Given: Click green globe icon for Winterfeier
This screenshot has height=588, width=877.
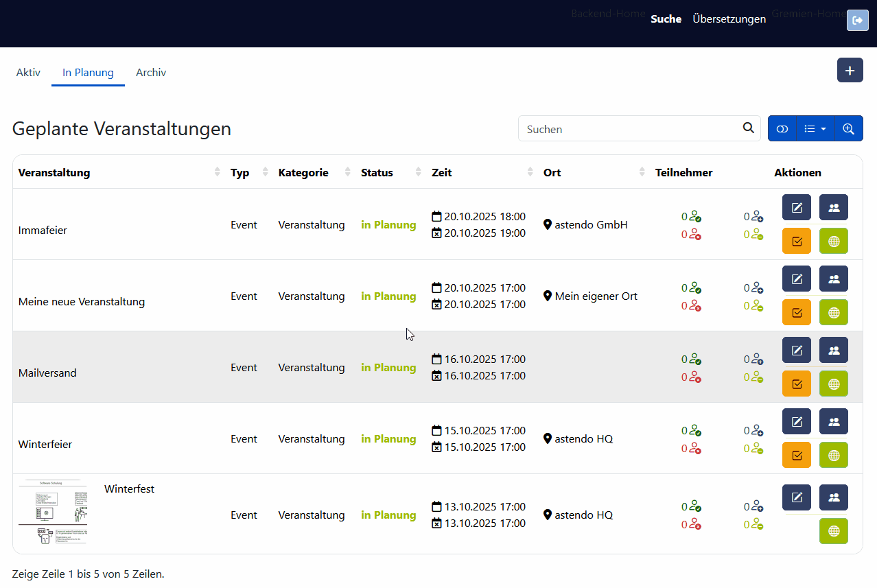Looking at the screenshot, I should point(834,455).
